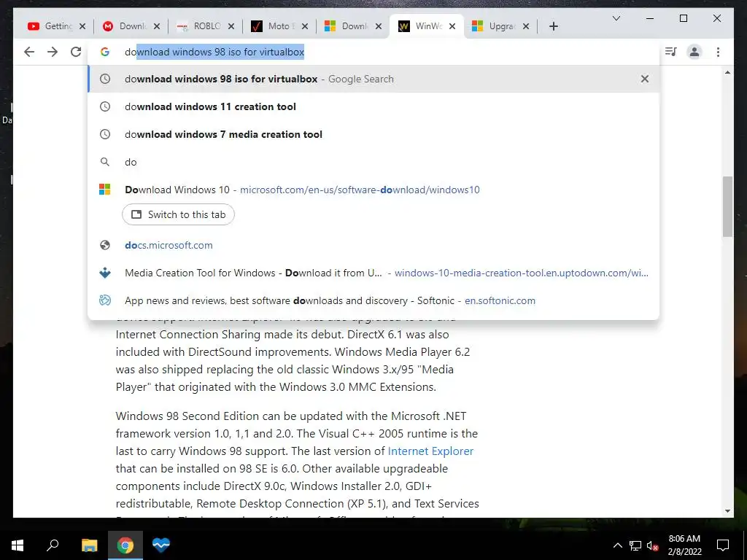747x560 pixels.
Task: Click the scrollbar up arrow
Action: coord(727,72)
